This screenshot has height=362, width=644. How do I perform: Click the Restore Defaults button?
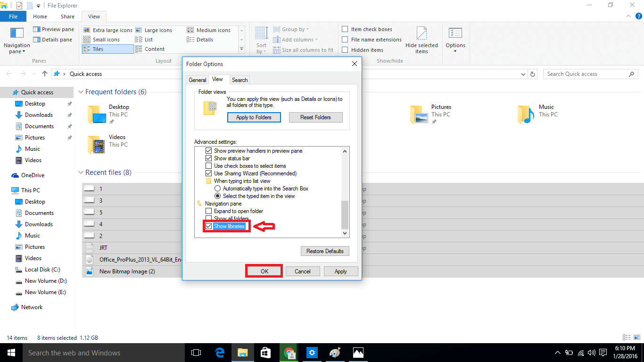(324, 251)
